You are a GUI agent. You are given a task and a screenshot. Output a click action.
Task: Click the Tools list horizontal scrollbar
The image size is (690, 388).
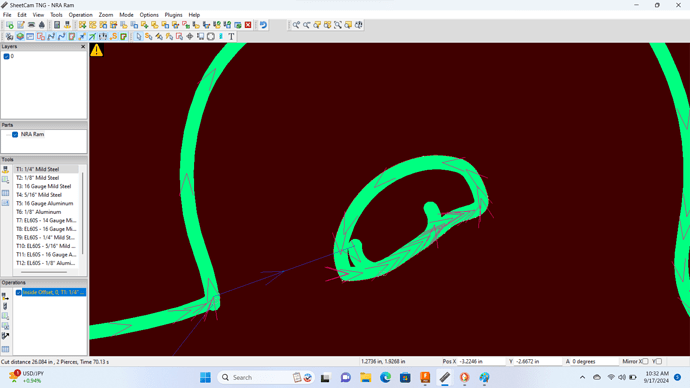(x=44, y=272)
